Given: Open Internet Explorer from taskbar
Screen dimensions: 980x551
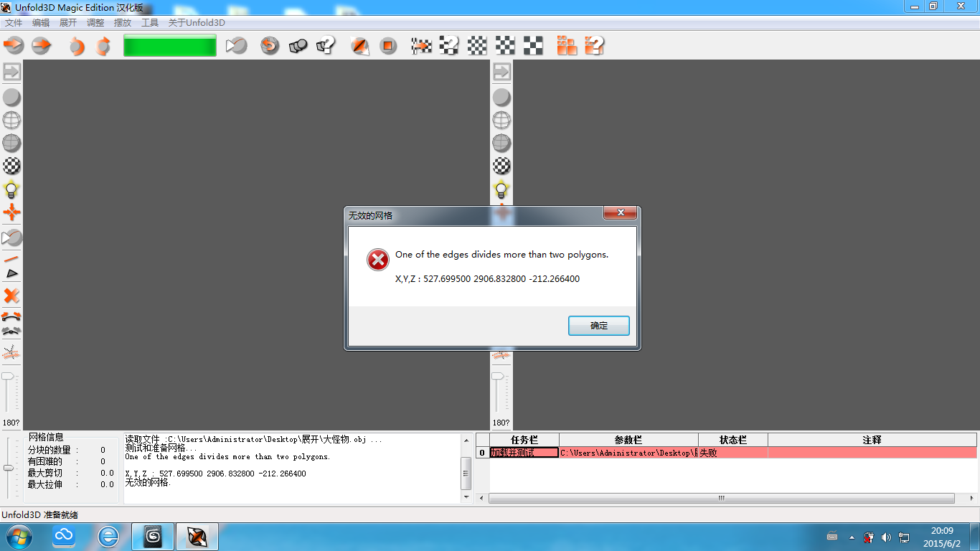Looking at the screenshot, I should [x=108, y=537].
